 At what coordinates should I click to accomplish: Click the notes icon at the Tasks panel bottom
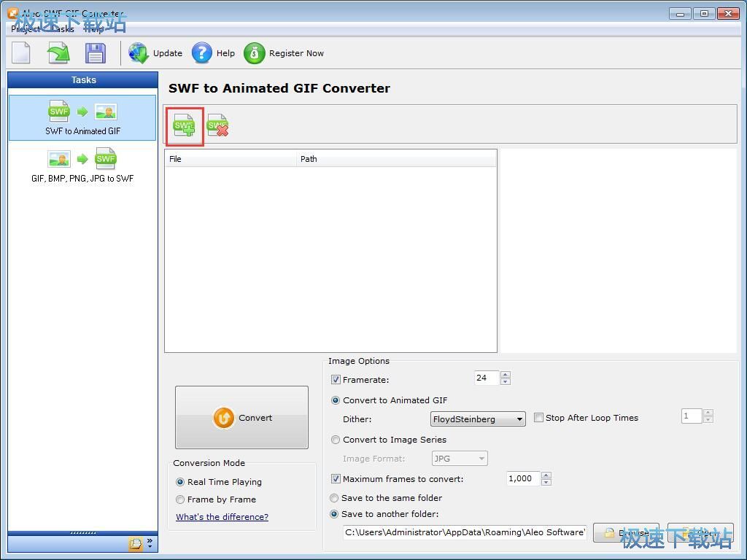[135, 543]
